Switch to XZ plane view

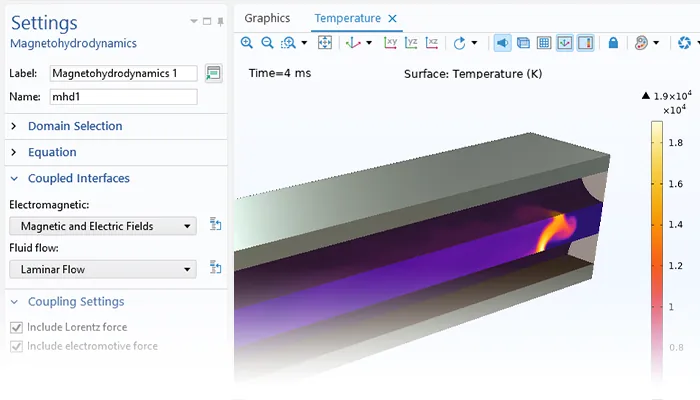(x=431, y=43)
